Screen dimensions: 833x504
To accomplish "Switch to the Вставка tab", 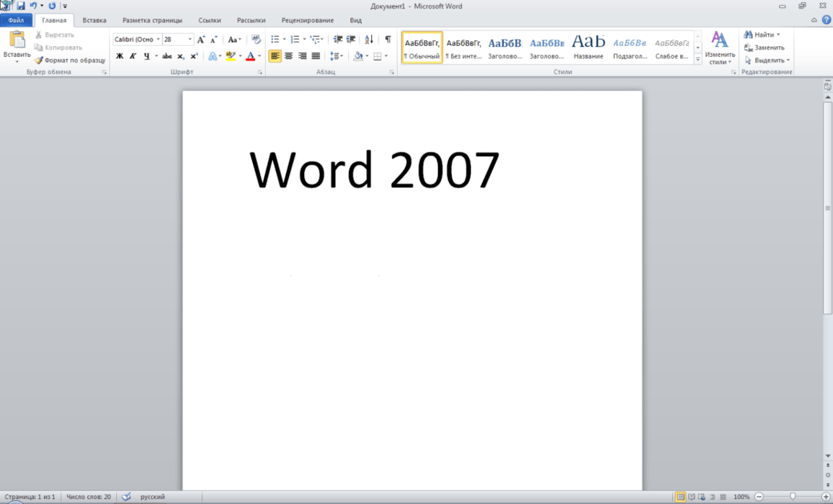I will click(94, 21).
